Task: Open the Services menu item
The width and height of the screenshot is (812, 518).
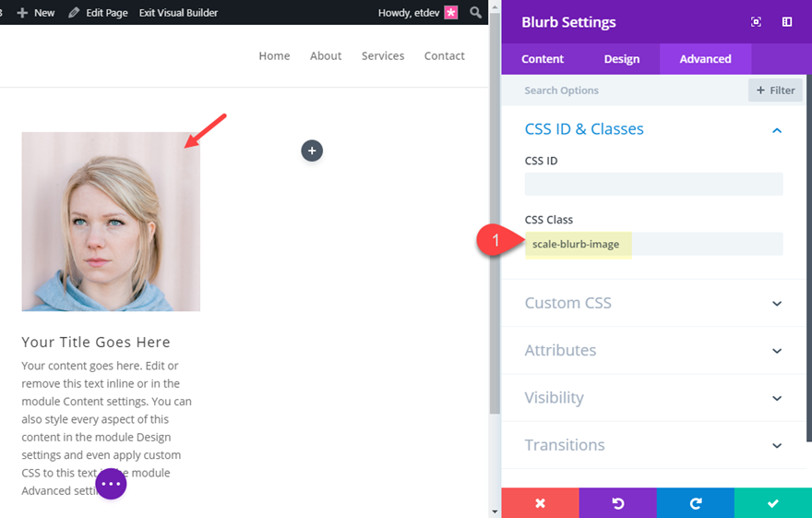Action: [x=383, y=56]
